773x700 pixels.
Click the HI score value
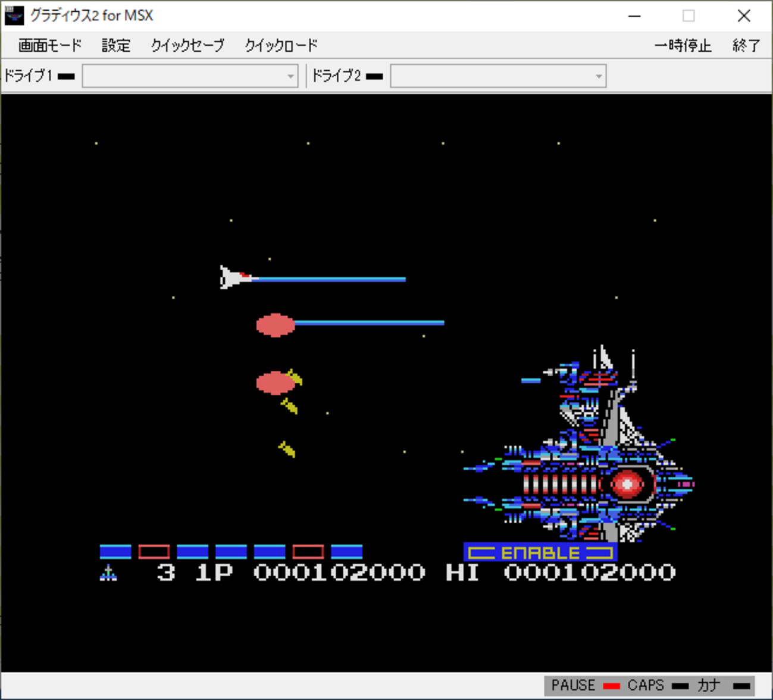pyautogui.click(x=590, y=573)
